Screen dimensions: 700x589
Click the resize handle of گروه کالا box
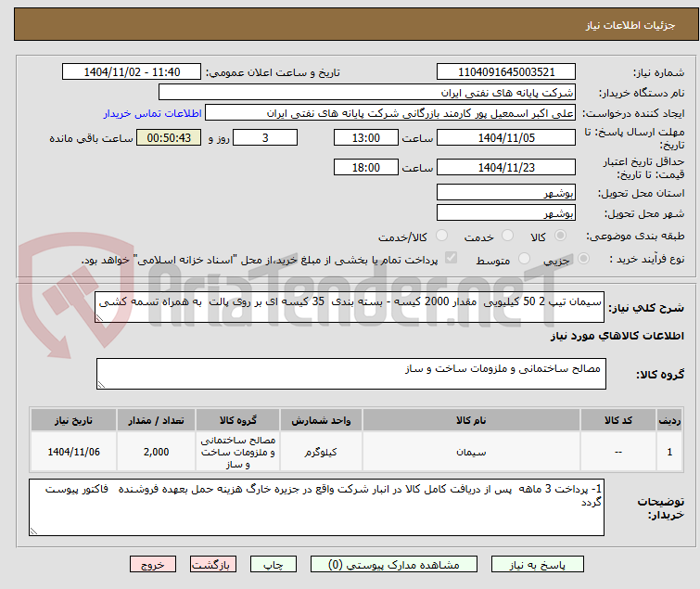(101, 385)
